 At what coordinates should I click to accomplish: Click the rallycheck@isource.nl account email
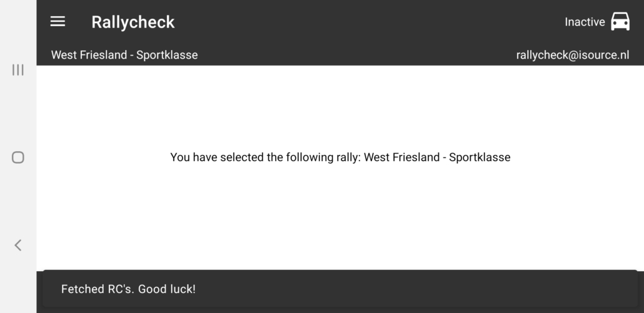pos(572,55)
